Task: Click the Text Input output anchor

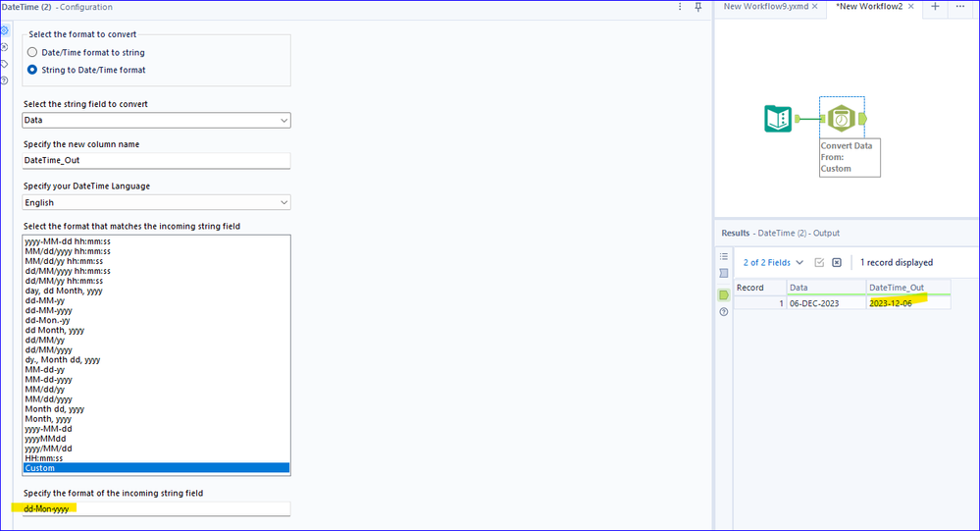Action: [798, 118]
